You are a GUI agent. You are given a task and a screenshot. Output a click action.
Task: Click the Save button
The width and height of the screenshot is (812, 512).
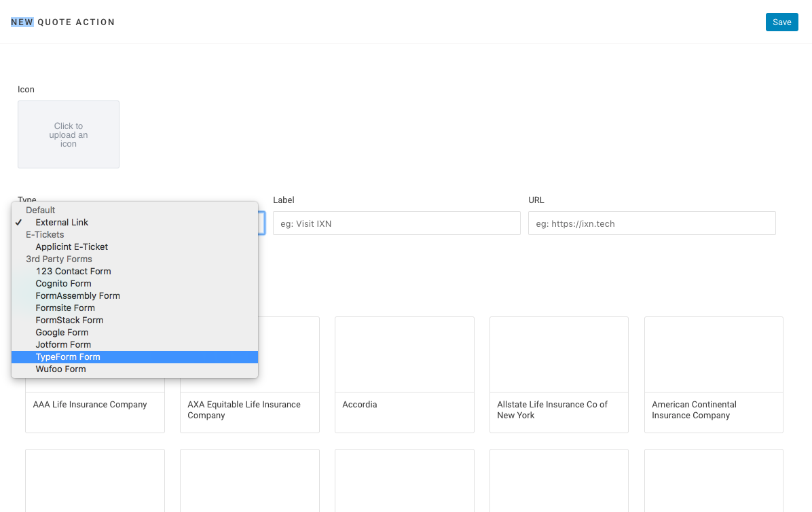(x=781, y=22)
